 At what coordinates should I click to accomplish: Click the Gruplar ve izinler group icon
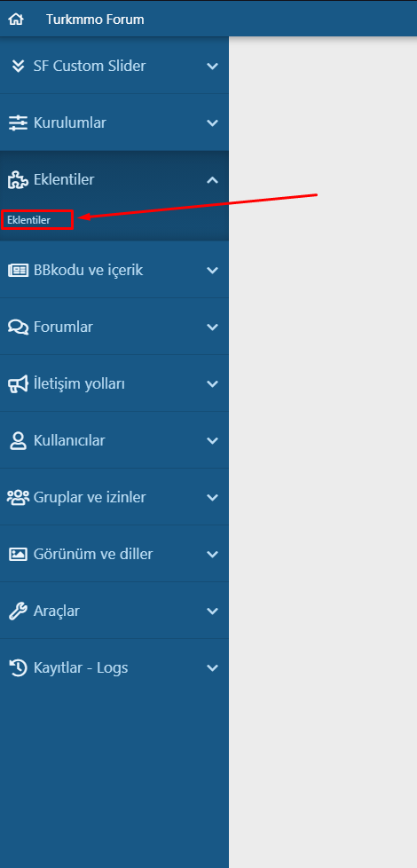pyautogui.click(x=19, y=497)
